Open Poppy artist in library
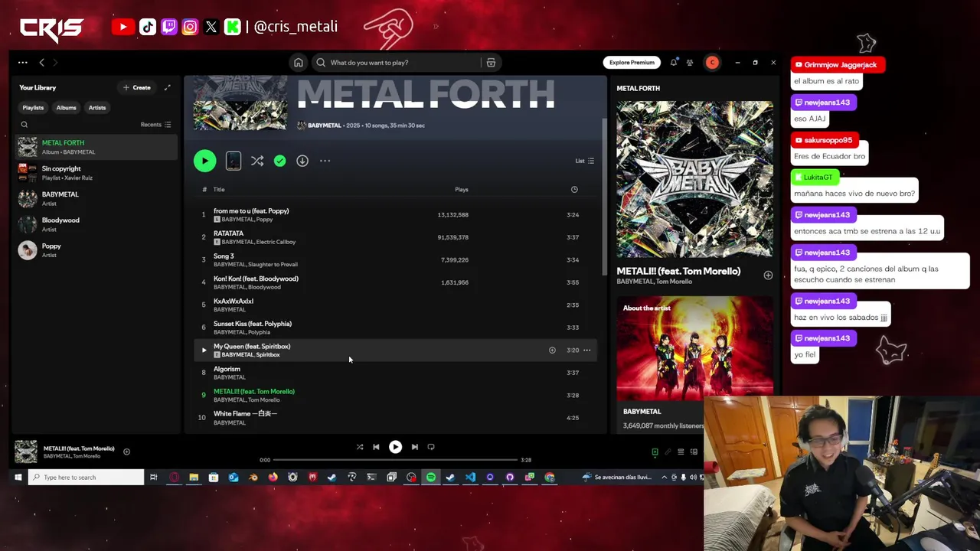Screen dimensions: 980x551 [96, 250]
